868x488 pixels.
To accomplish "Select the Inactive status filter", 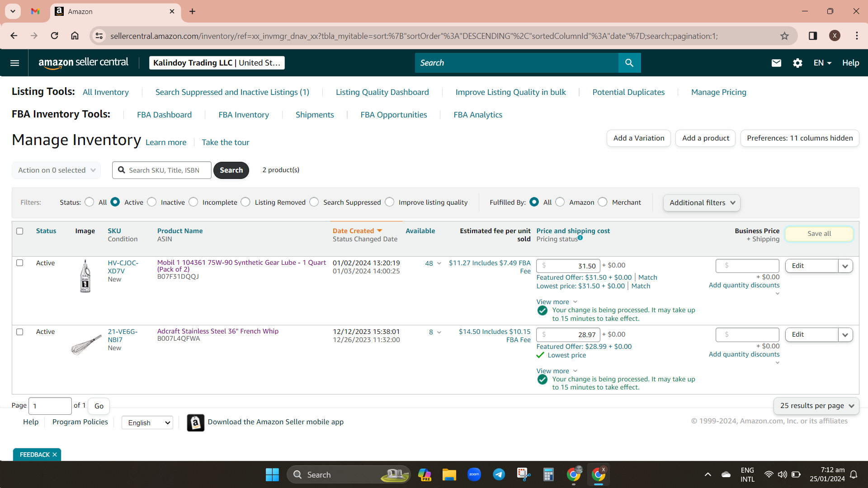I will [152, 202].
